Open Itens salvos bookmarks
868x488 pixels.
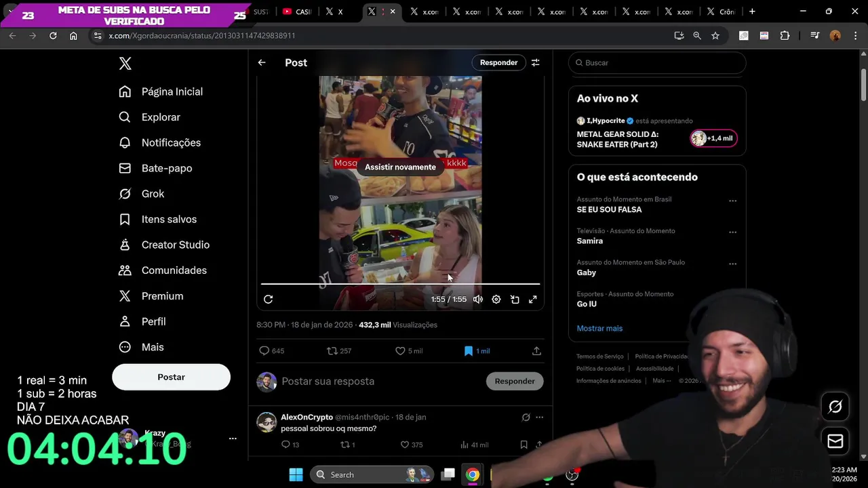click(x=158, y=219)
